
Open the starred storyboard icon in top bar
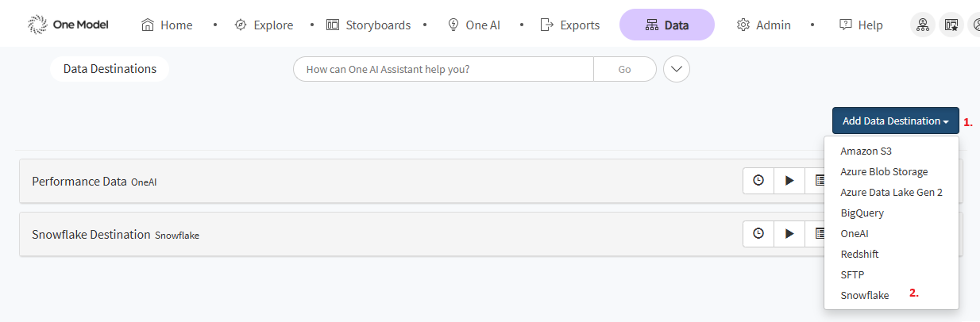click(x=951, y=25)
